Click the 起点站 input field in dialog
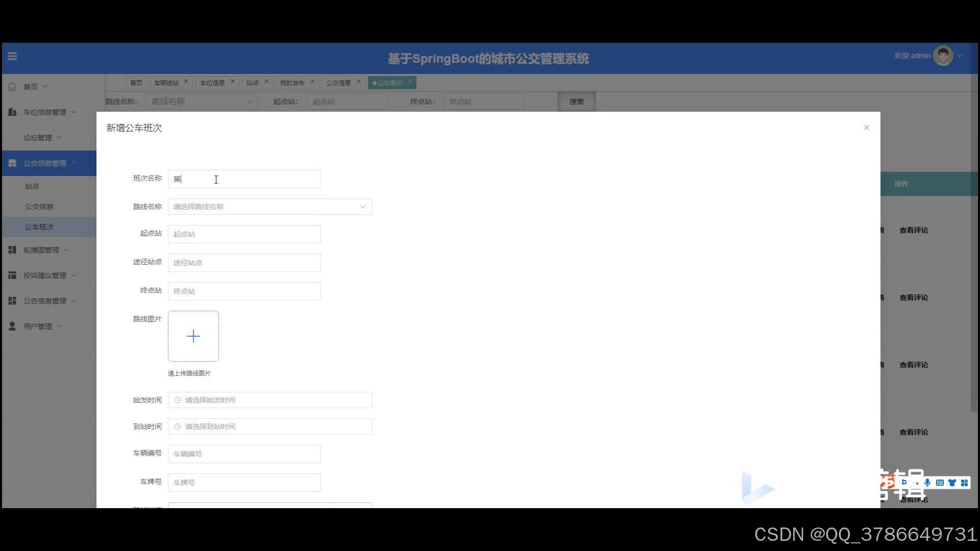The height and width of the screenshot is (551, 980). [x=244, y=234]
